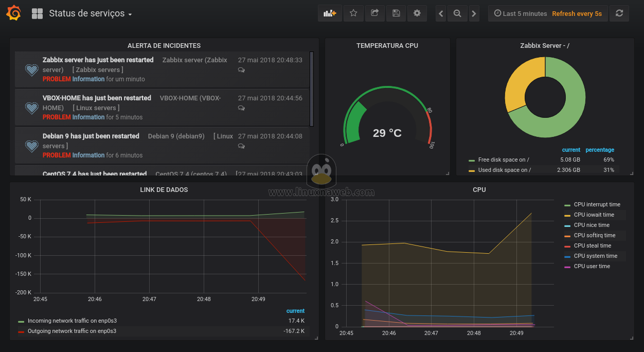This screenshot has height=352, width=644.
Task: Star this dashboard as favorite
Action: [x=353, y=13]
